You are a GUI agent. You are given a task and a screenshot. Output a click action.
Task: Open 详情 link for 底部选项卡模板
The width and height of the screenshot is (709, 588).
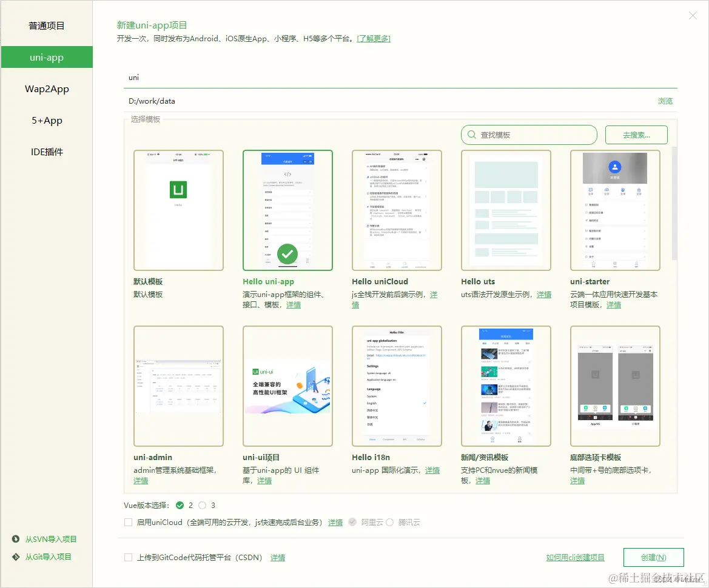pos(577,481)
